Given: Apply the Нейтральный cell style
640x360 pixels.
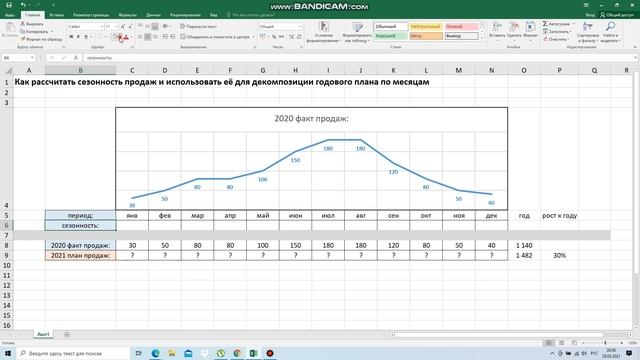Looking at the screenshot, I should (x=425, y=27).
